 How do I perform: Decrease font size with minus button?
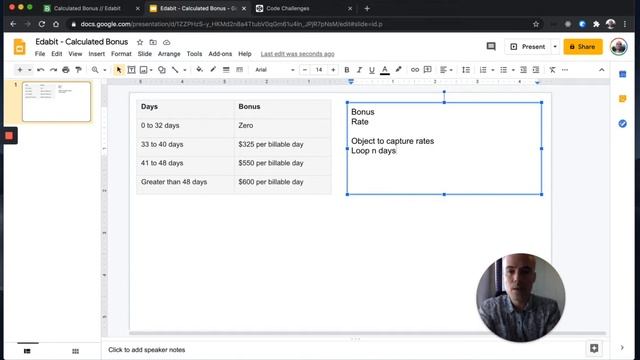point(304,70)
